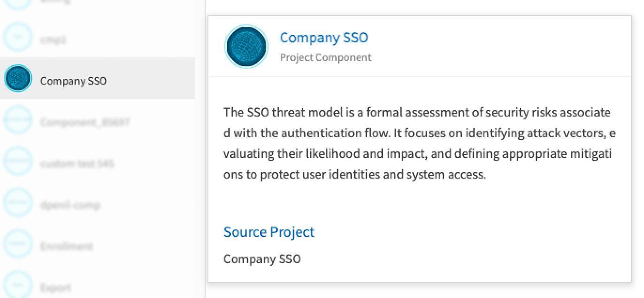Click the Component_85697 circle icon
The image size is (644, 298).
[x=18, y=120]
